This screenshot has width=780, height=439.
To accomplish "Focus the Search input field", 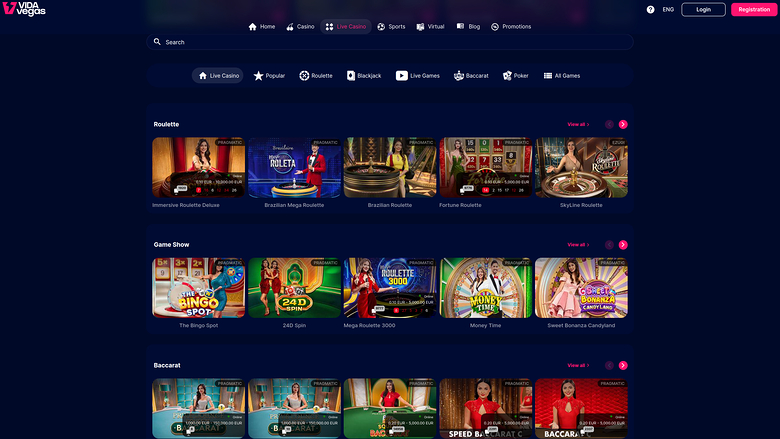I will [x=390, y=42].
